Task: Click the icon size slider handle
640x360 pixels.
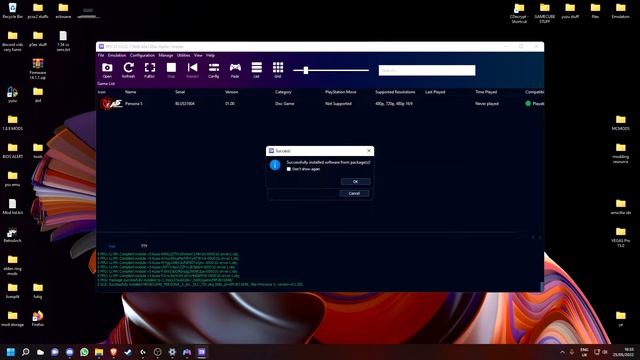Action: tap(306, 70)
